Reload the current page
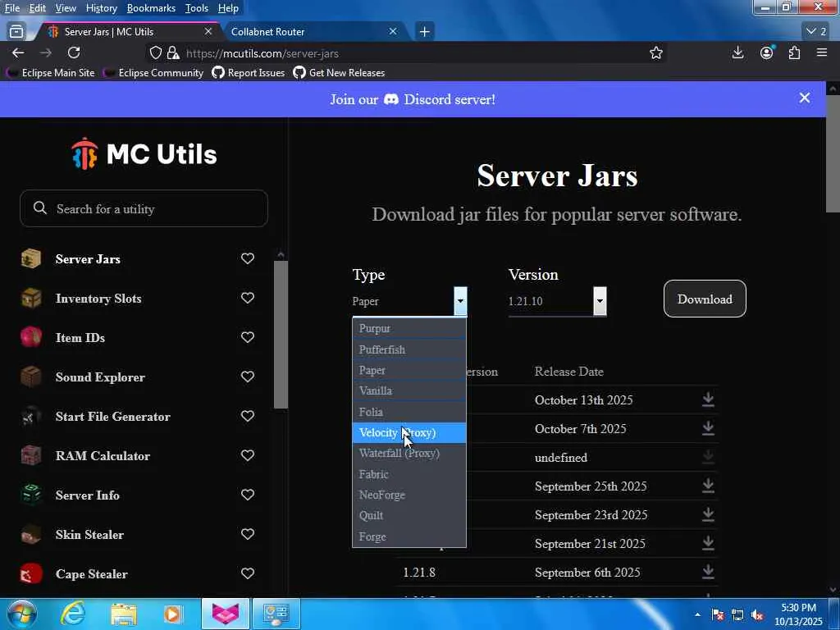 click(74, 52)
